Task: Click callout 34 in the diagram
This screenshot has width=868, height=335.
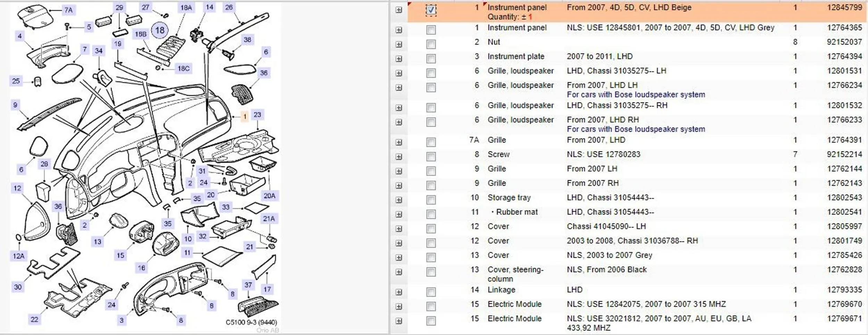Action: click(99, 51)
